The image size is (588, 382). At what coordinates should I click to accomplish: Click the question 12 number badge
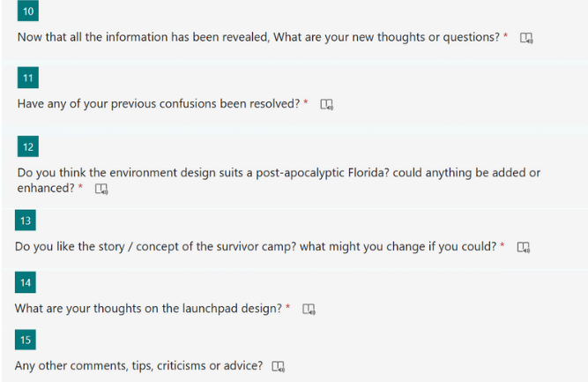(28, 146)
